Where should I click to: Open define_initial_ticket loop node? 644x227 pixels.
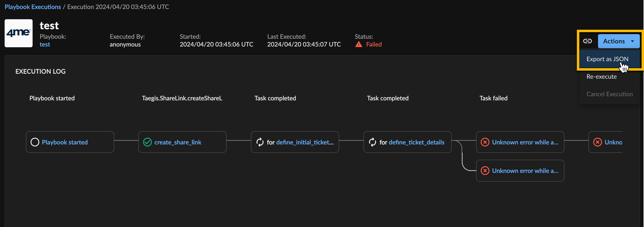pos(295,142)
